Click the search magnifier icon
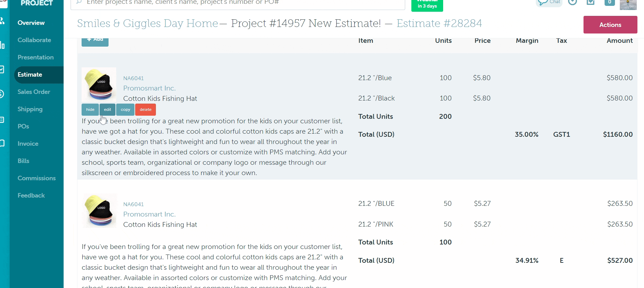 (79, 2)
